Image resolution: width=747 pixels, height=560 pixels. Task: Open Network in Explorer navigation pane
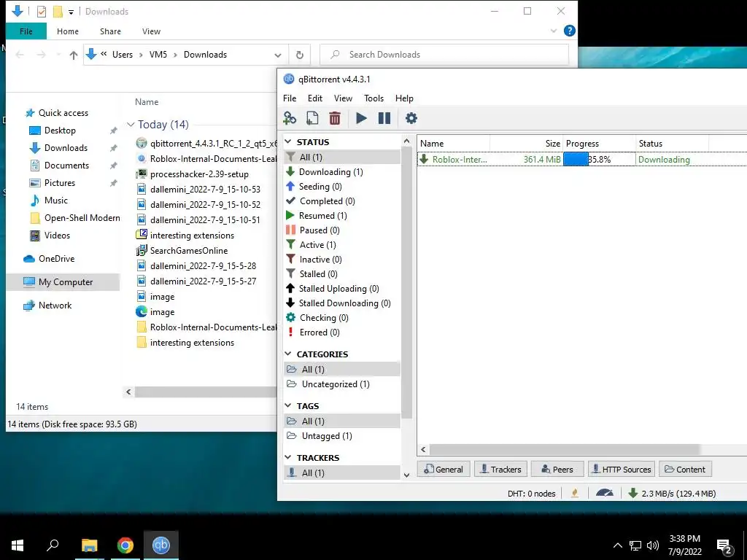click(55, 306)
